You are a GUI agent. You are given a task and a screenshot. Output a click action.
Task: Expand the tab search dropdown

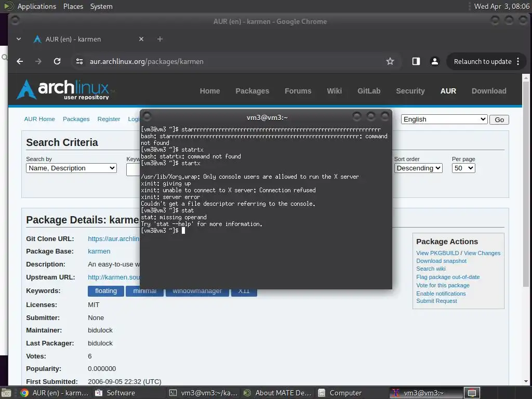pos(19,39)
